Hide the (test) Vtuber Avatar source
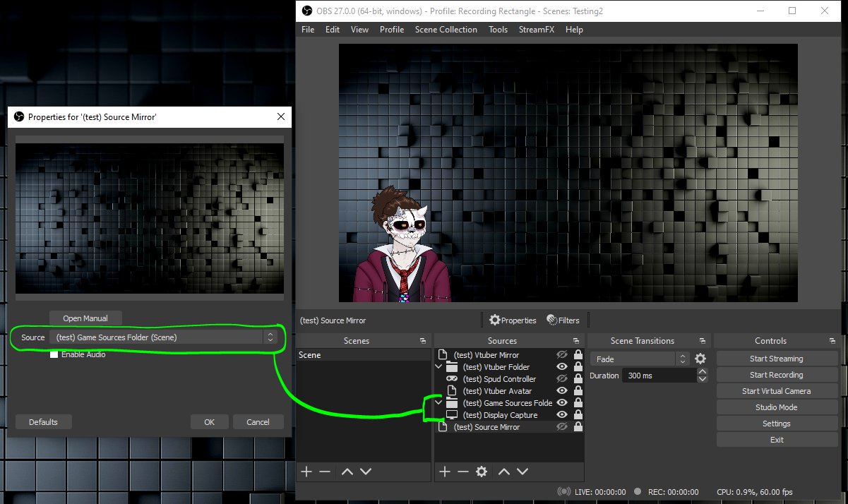Screen dimensions: 848x504 coord(562,391)
